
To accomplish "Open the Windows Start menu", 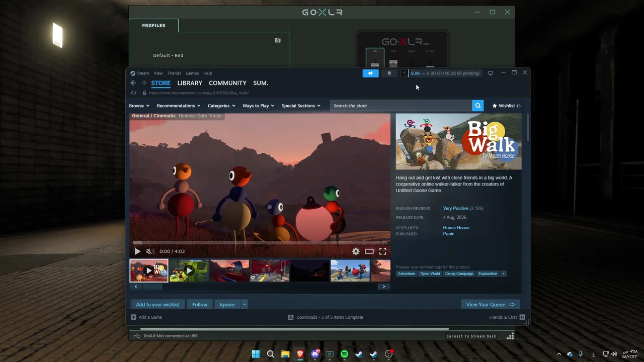I will [256, 354].
